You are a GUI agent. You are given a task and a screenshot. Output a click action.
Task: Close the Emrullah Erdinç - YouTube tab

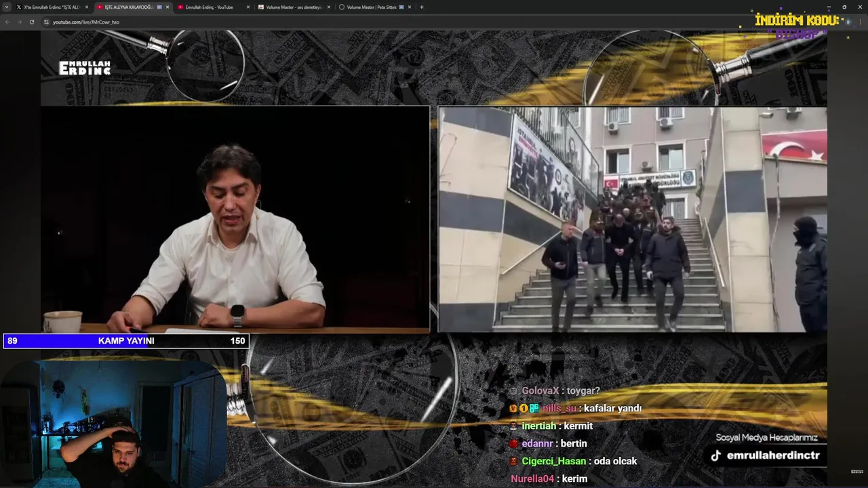coord(248,7)
